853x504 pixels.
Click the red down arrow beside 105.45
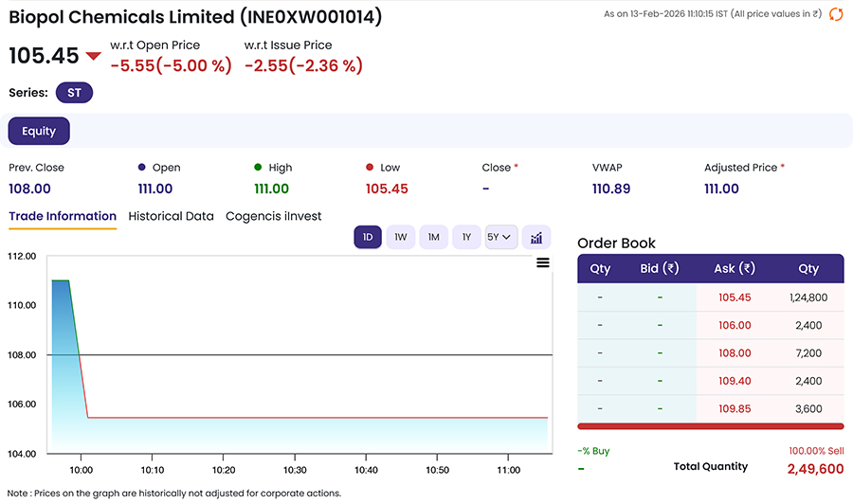click(94, 56)
